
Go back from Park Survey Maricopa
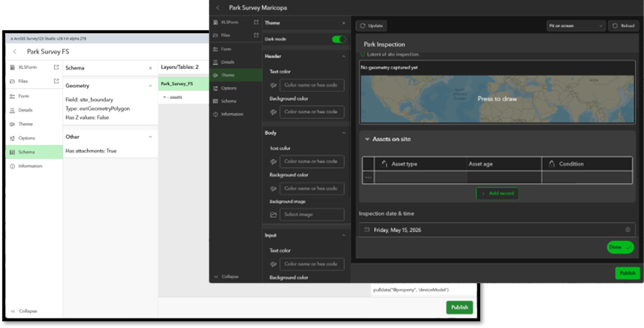pos(218,8)
